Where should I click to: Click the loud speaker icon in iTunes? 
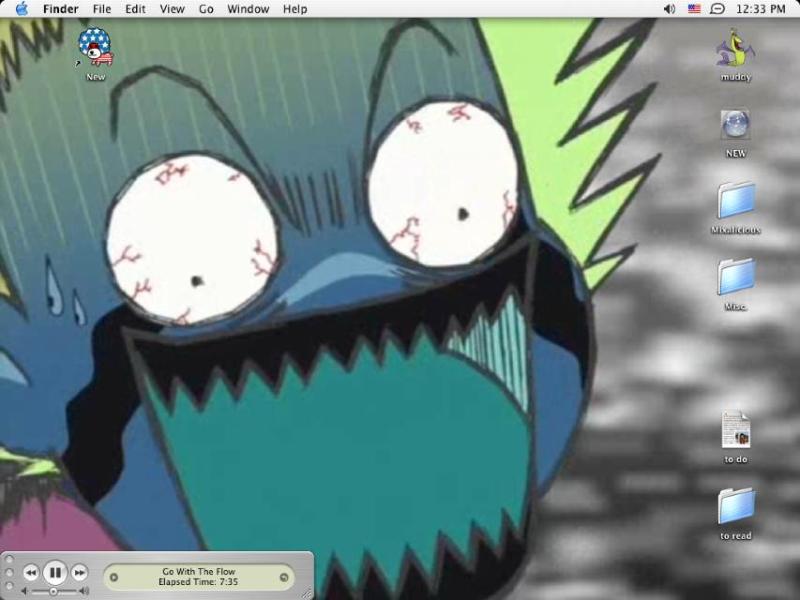coord(84,591)
